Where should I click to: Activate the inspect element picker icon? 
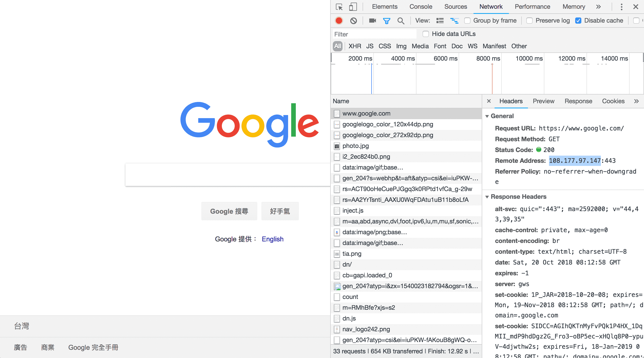pyautogui.click(x=339, y=7)
